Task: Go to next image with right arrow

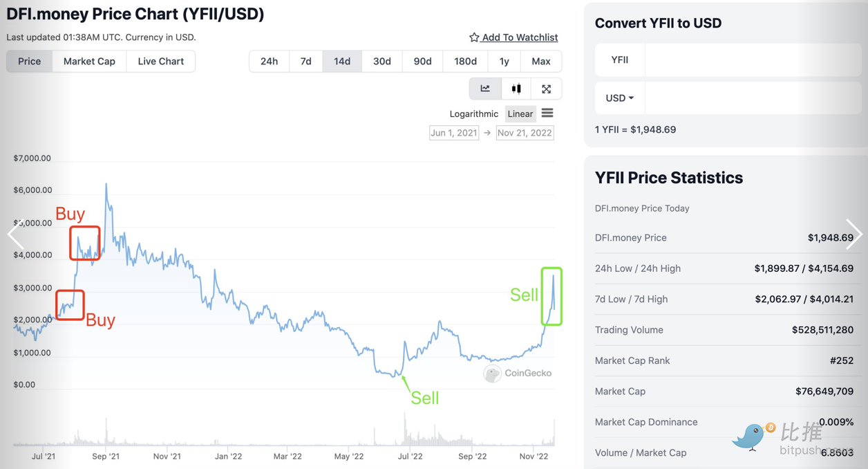Action: 853,234
